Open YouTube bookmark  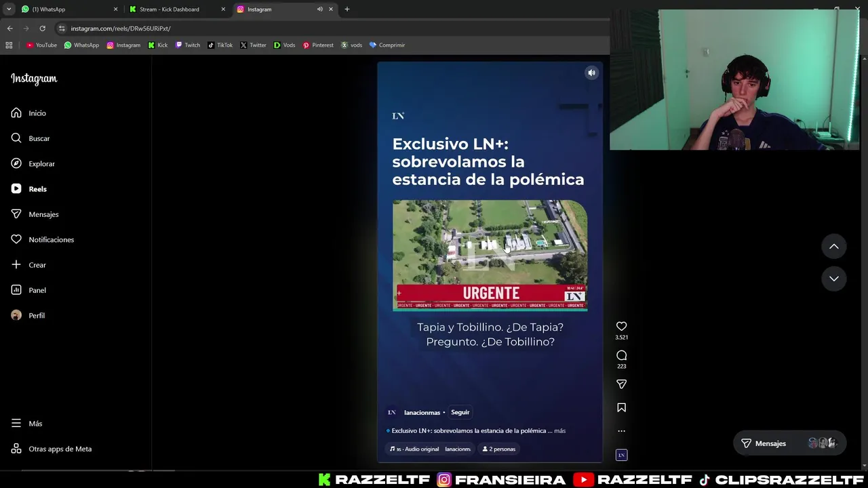click(x=41, y=45)
